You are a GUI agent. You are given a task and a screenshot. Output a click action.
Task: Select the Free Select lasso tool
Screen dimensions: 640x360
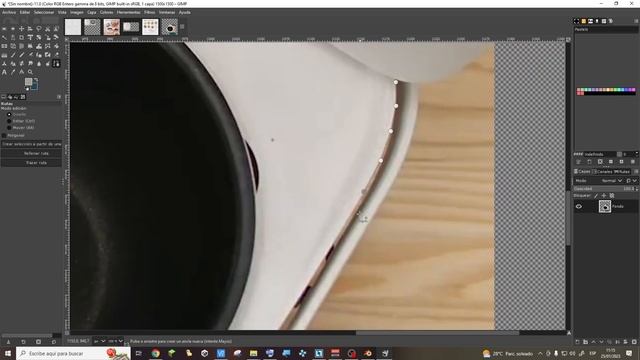(x=39, y=29)
